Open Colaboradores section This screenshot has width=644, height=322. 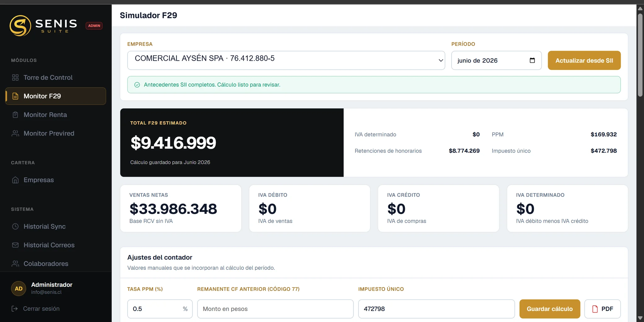tap(56, 264)
